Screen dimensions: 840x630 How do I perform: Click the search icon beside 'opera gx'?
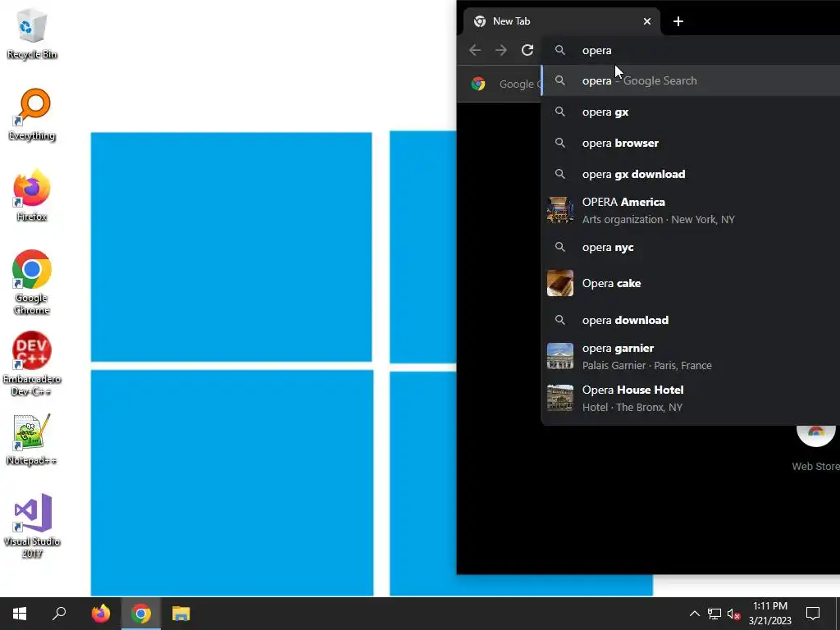[x=559, y=112]
